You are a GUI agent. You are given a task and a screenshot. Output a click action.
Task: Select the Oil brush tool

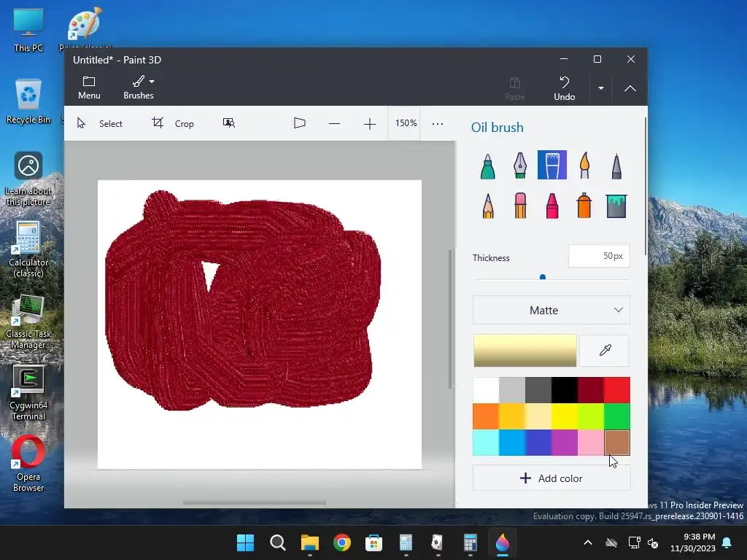tap(552, 166)
